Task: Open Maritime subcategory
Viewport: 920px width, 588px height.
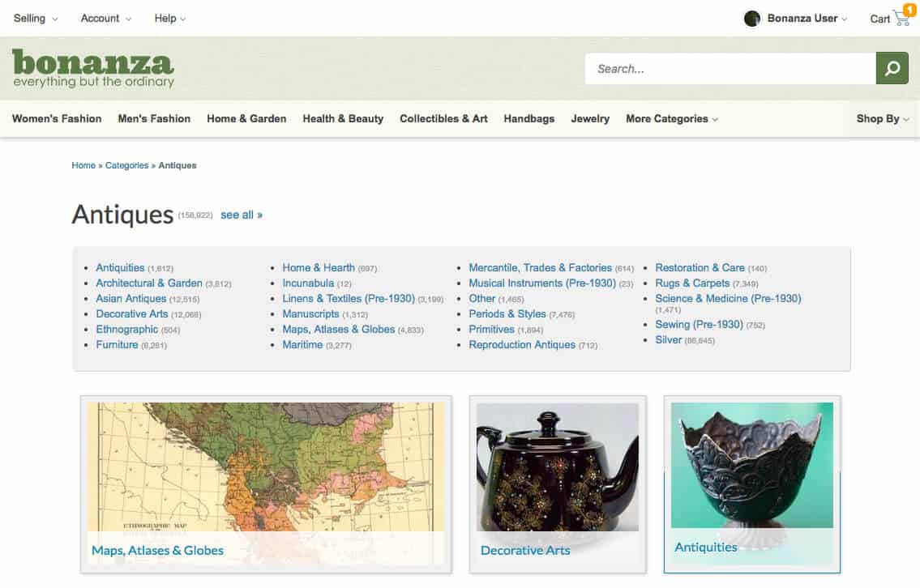Action: pyautogui.click(x=302, y=345)
